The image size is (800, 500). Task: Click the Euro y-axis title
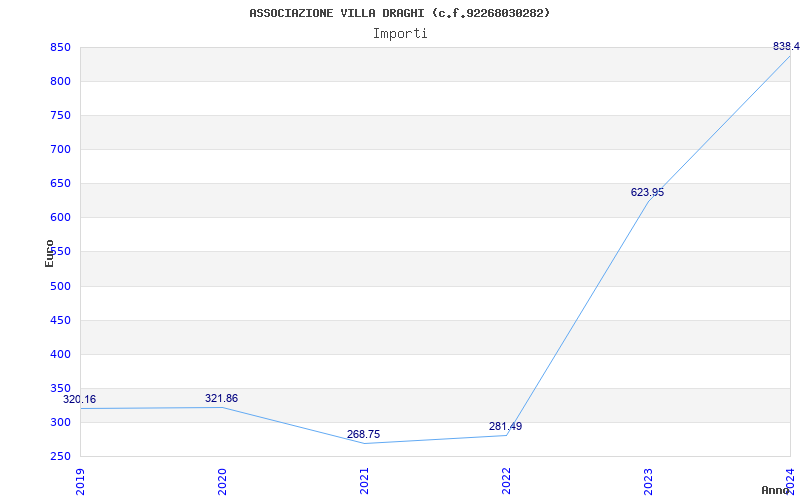49,254
